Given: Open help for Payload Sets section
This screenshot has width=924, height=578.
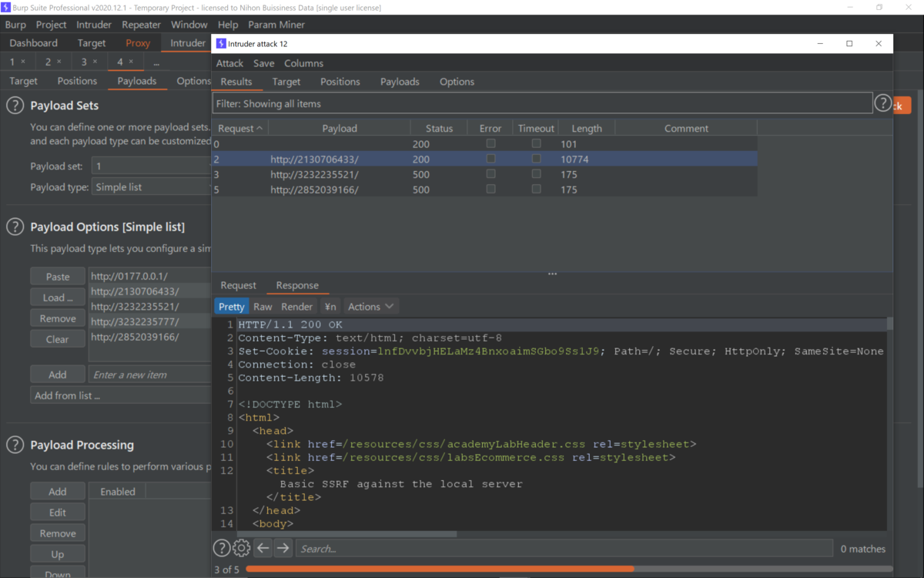Looking at the screenshot, I should [15, 106].
